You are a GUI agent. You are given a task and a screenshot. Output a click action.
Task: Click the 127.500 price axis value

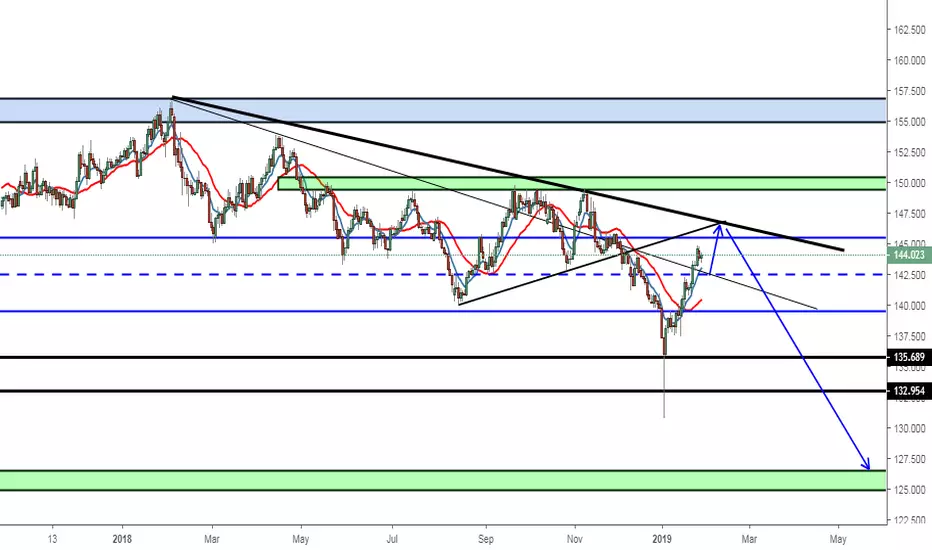click(x=909, y=459)
